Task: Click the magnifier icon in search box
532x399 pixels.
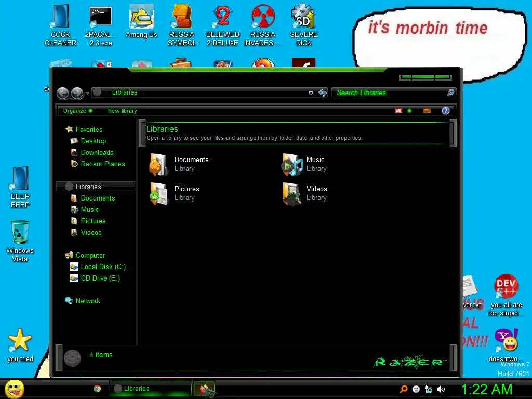Action: pyautogui.click(x=450, y=92)
